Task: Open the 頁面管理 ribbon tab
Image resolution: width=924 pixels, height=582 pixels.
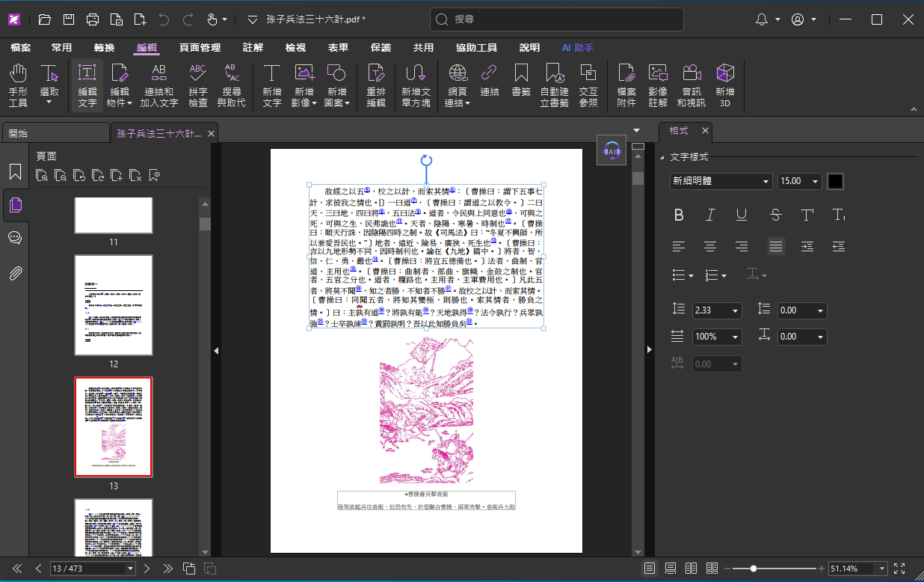Action: coord(200,48)
